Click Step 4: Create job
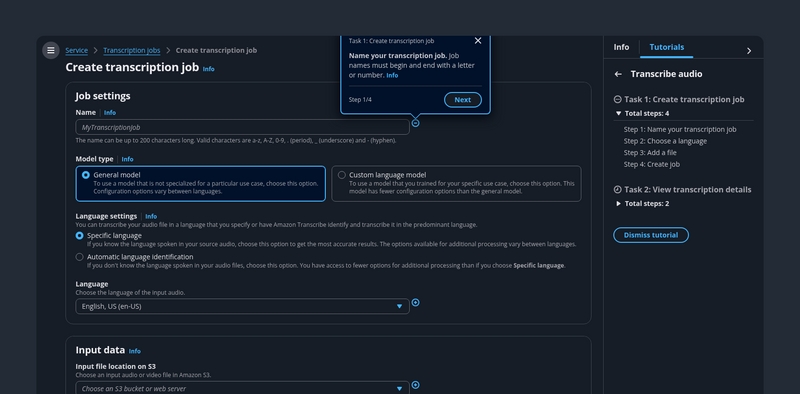The width and height of the screenshot is (800, 394). tap(652, 164)
